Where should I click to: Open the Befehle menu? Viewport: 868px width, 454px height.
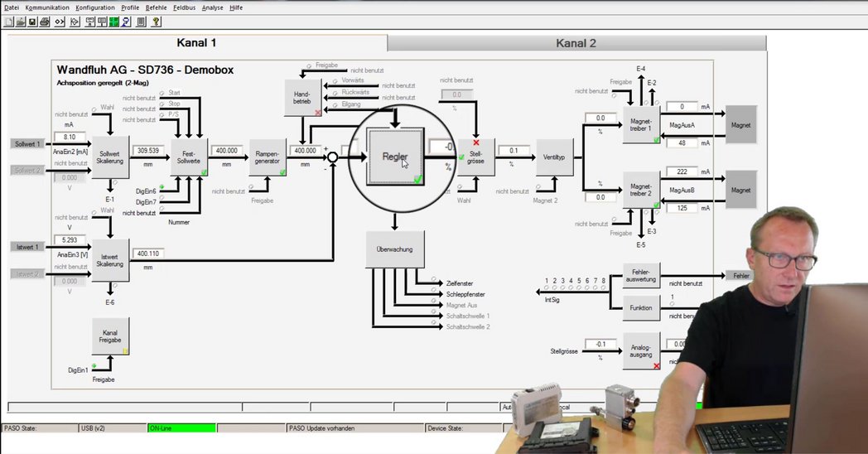156,7
